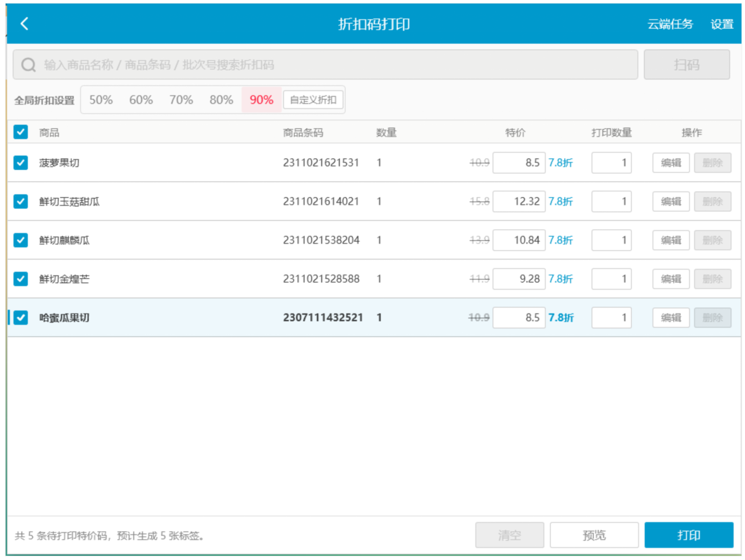Choose the 70% discount option
The width and height of the screenshot is (745, 560).
(x=181, y=100)
